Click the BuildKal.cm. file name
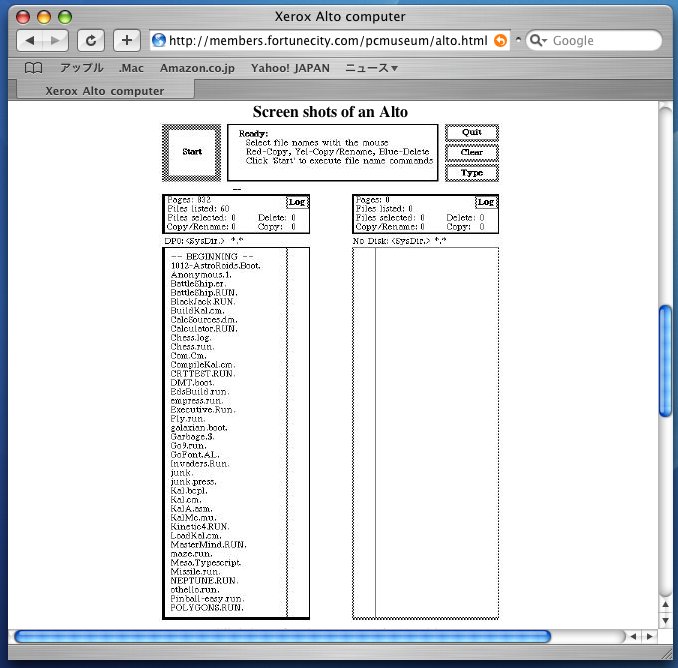The width and height of the screenshot is (678, 668). click(197, 311)
